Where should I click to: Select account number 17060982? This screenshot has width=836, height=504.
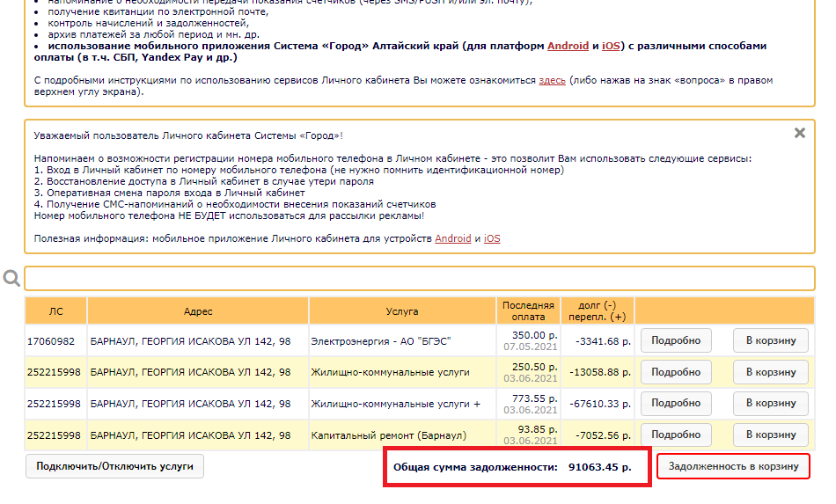tap(51, 341)
